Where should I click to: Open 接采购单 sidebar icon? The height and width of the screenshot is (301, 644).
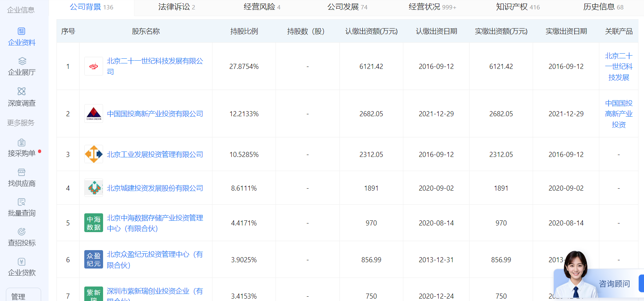click(x=22, y=142)
